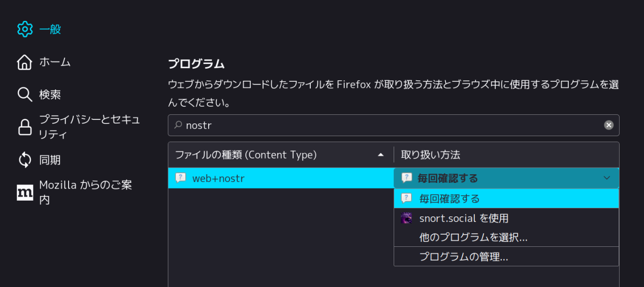This screenshot has width=644, height=287.
Task: Click the snort.social purple app icon
Action: tap(406, 218)
